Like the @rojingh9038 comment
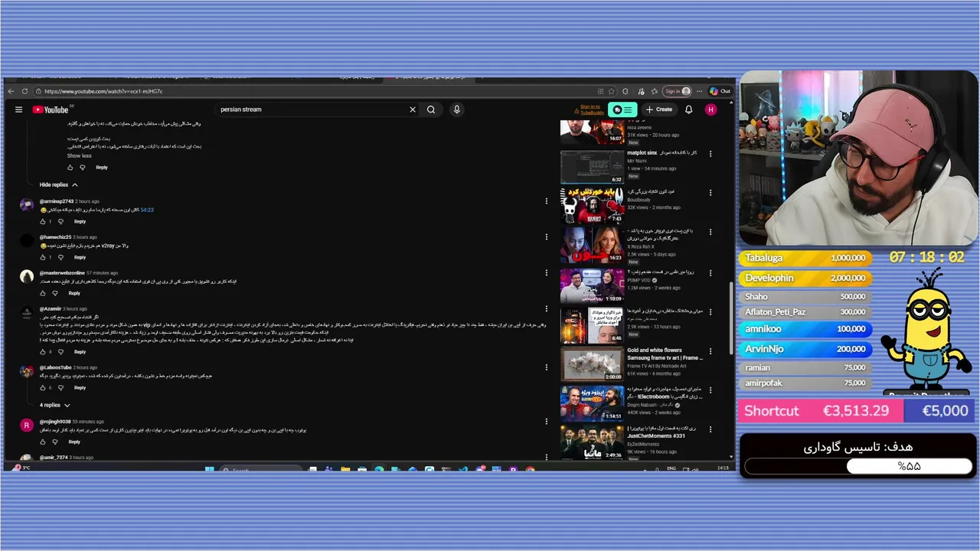 tap(43, 442)
